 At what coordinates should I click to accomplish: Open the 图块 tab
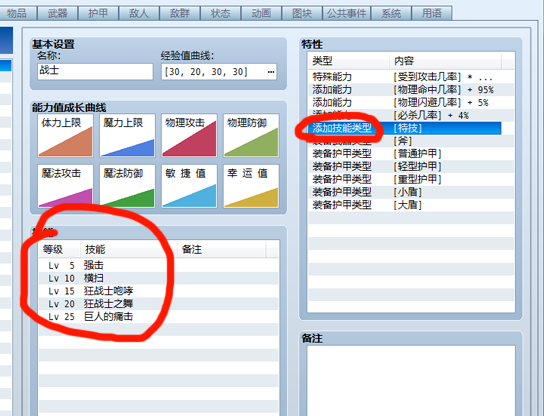pos(302,13)
